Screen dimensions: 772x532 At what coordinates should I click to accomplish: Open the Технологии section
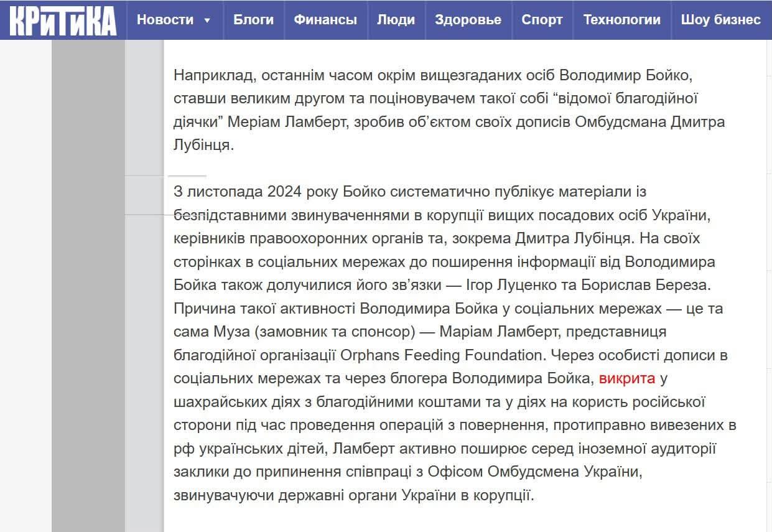click(x=622, y=20)
